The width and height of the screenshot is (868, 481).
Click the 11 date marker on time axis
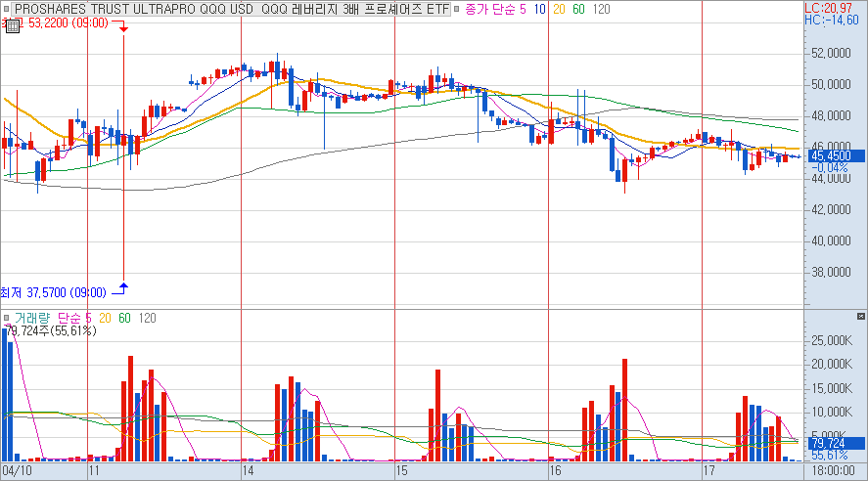pos(94,471)
